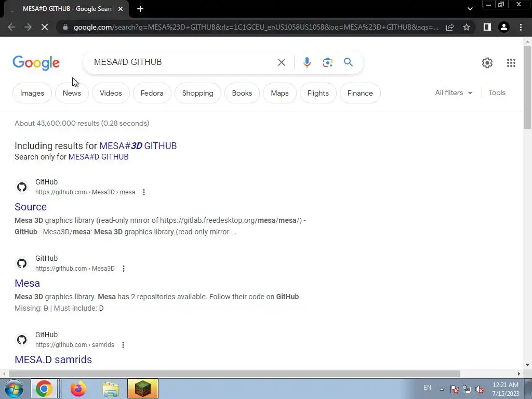Open Chrome side panel
Viewport: 532px width, 399px height.
487,27
